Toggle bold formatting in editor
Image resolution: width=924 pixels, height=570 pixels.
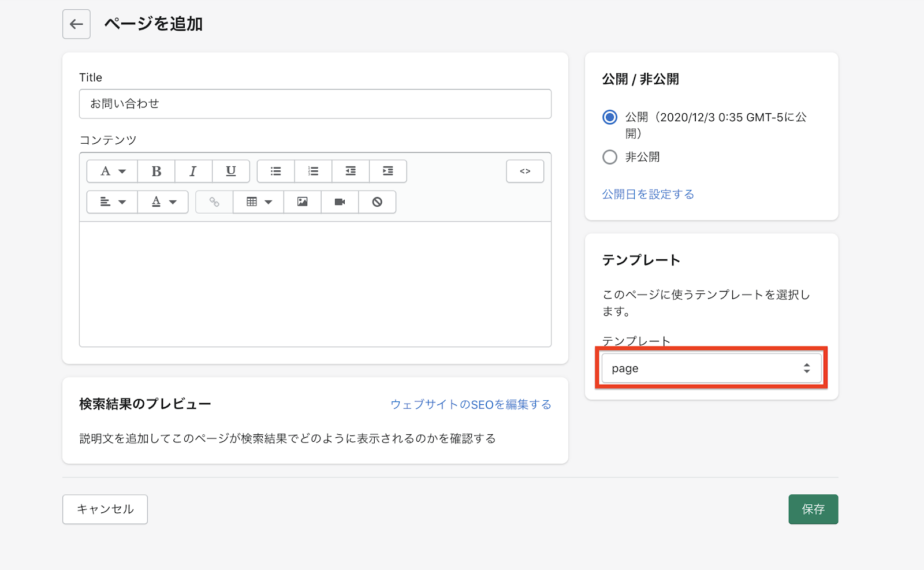click(156, 172)
